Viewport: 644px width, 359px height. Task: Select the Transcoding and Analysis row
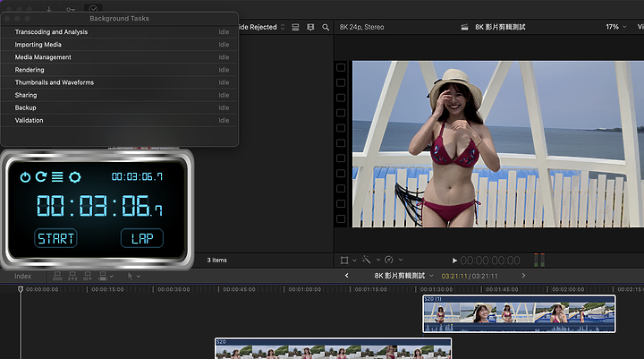[120, 32]
